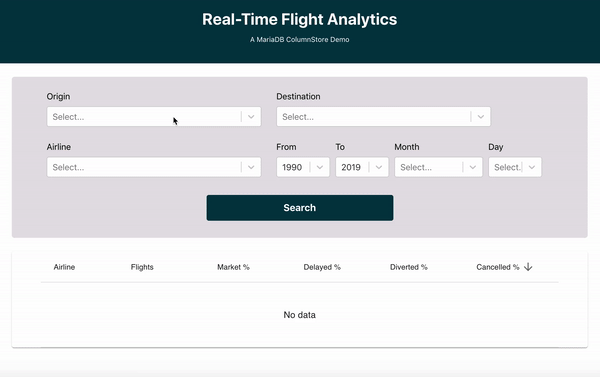Select the Destination field
The height and width of the screenshot is (377, 600).
(383, 117)
